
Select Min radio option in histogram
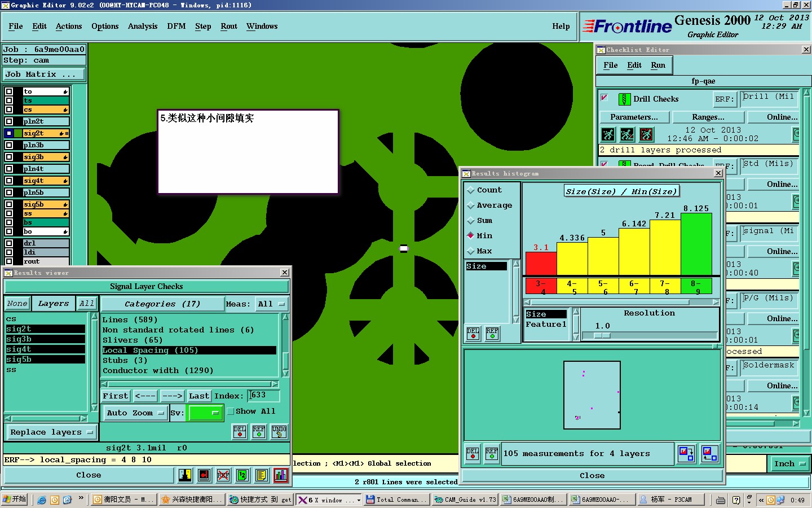pos(471,236)
